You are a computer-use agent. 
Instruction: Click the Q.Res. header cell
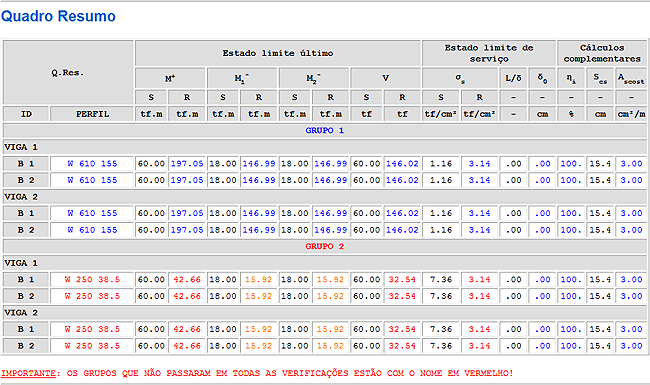click(x=68, y=73)
